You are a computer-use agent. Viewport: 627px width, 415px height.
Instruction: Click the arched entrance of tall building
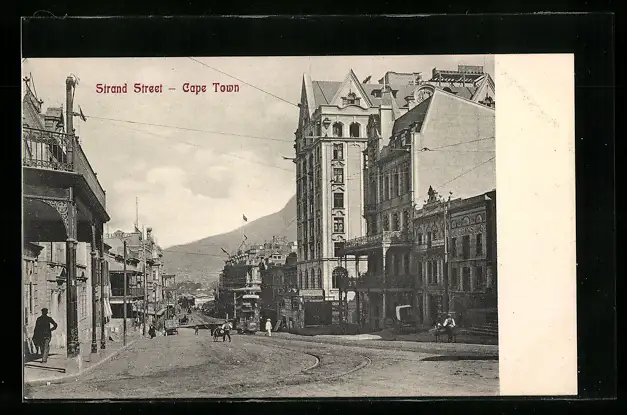[x=339, y=279]
